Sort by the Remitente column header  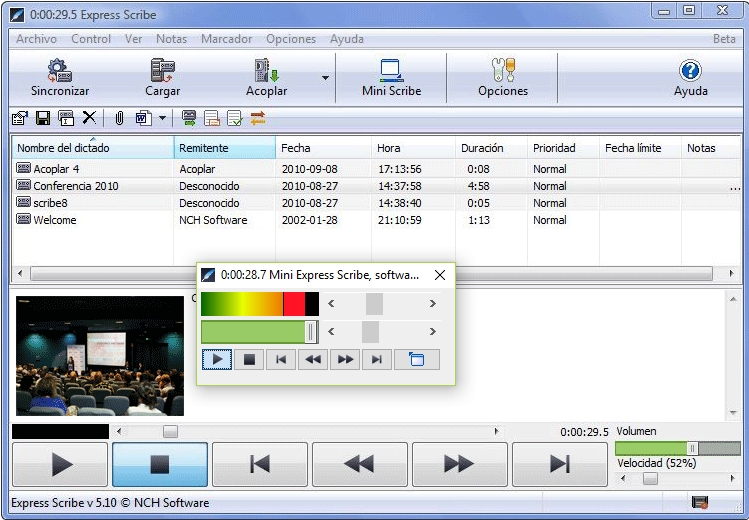click(225, 148)
